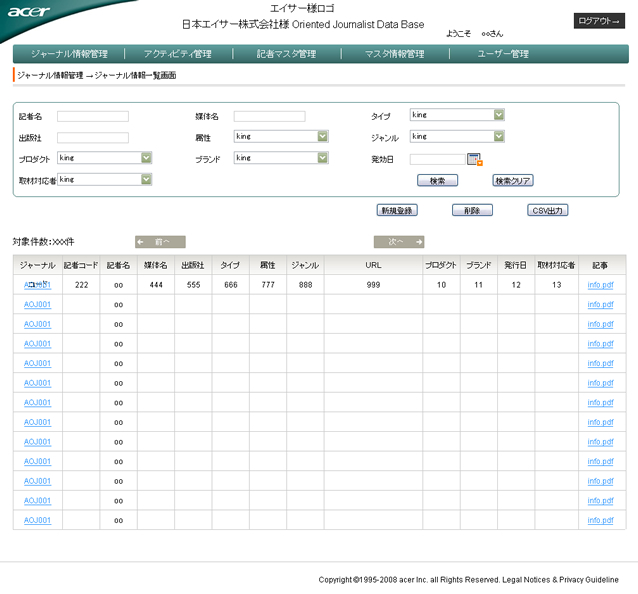Image resolution: width=638 pixels, height=594 pixels.
Task: Click the 検索 button
Action: click(437, 181)
